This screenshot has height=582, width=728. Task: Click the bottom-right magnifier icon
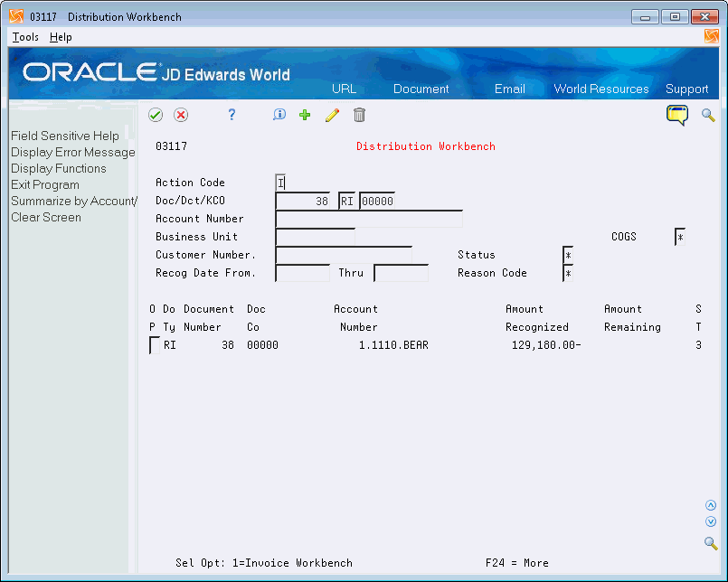pyautogui.click(x=710, y=543)
